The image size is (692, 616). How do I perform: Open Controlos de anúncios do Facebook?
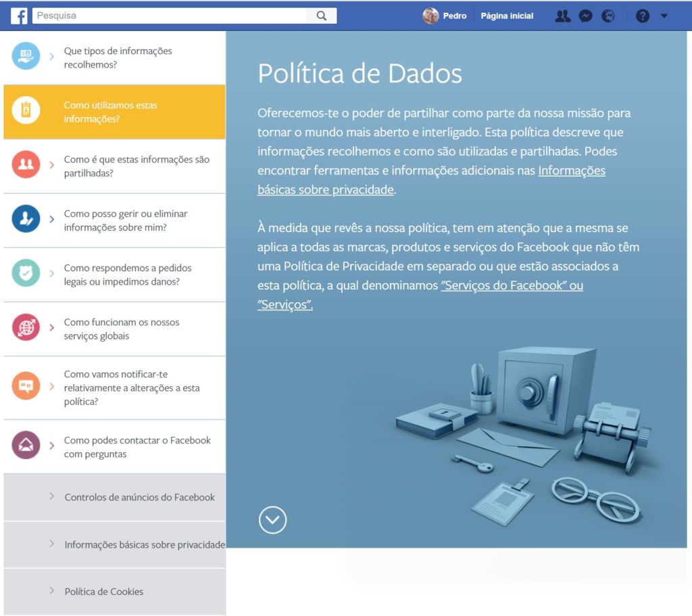(114, 497)
